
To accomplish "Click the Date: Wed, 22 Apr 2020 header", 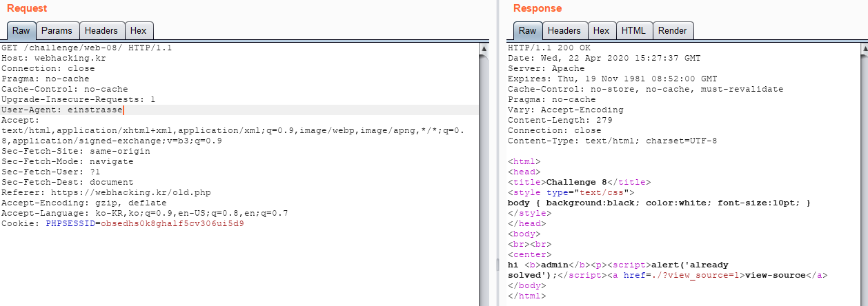I will (604, 58).
